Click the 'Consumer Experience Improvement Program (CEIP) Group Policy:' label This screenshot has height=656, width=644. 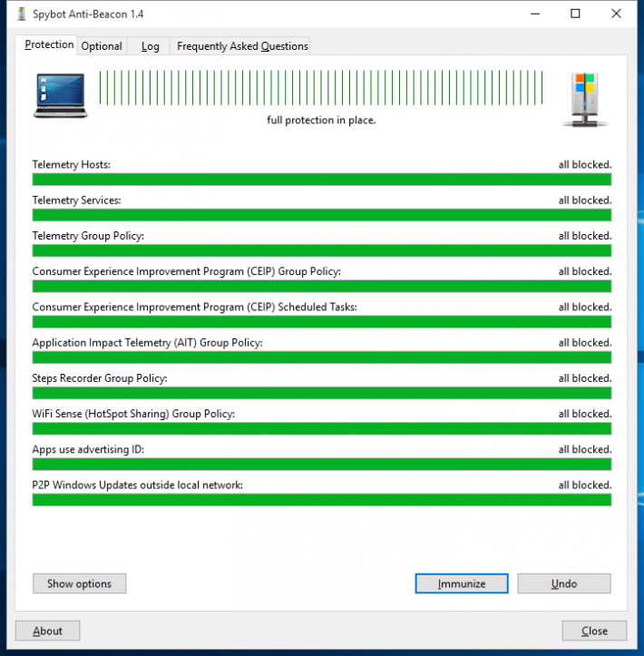pos(187,271)
